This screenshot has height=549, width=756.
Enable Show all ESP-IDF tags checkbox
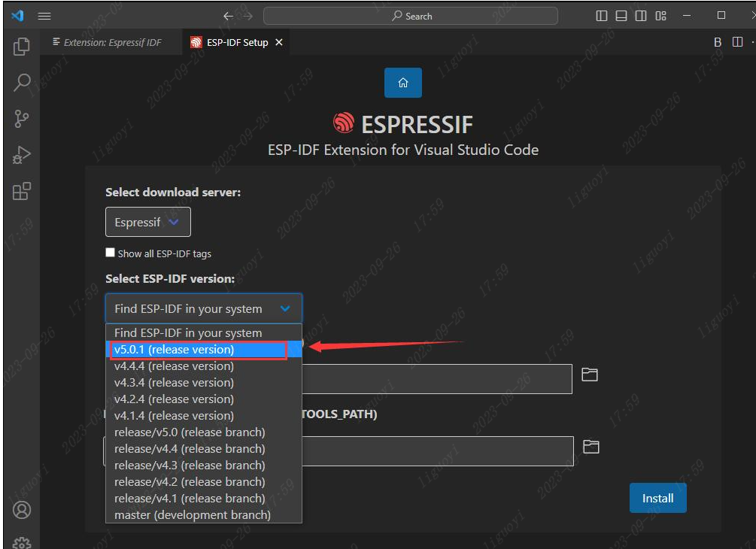[111, 253]
